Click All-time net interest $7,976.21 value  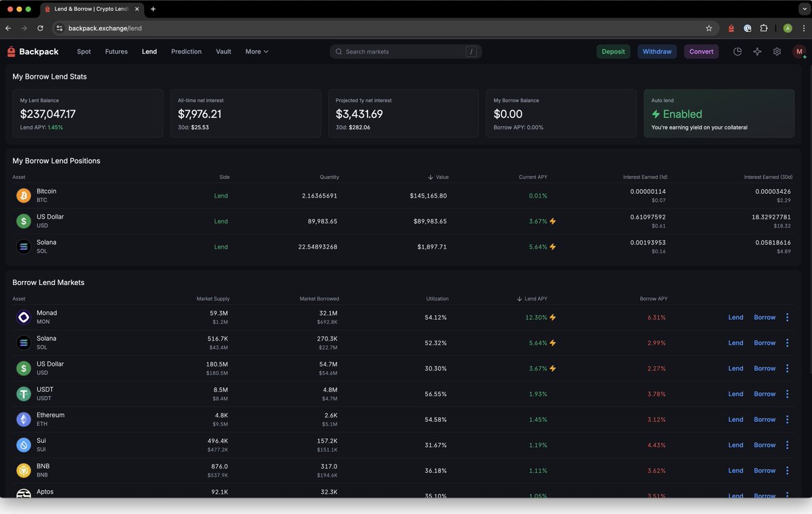200,114
